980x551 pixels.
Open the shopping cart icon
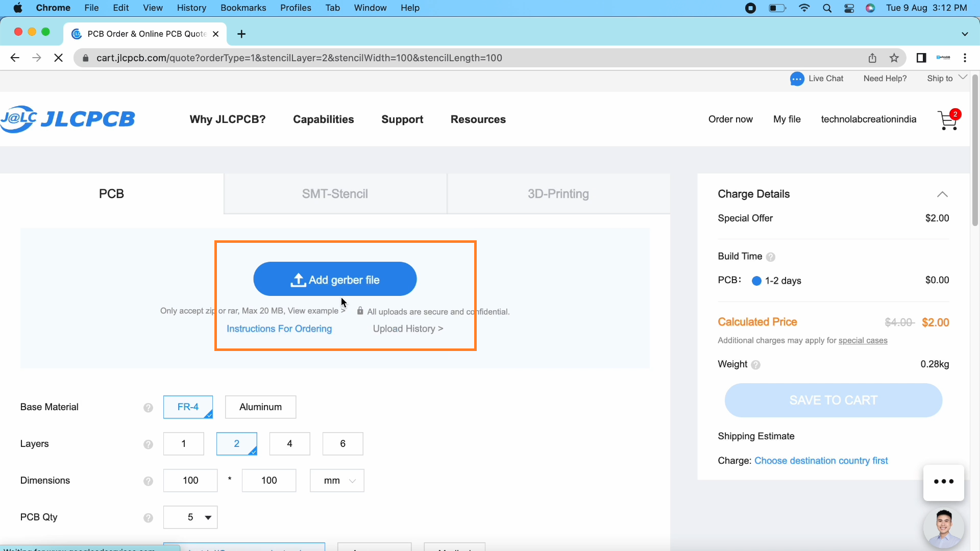948,120
